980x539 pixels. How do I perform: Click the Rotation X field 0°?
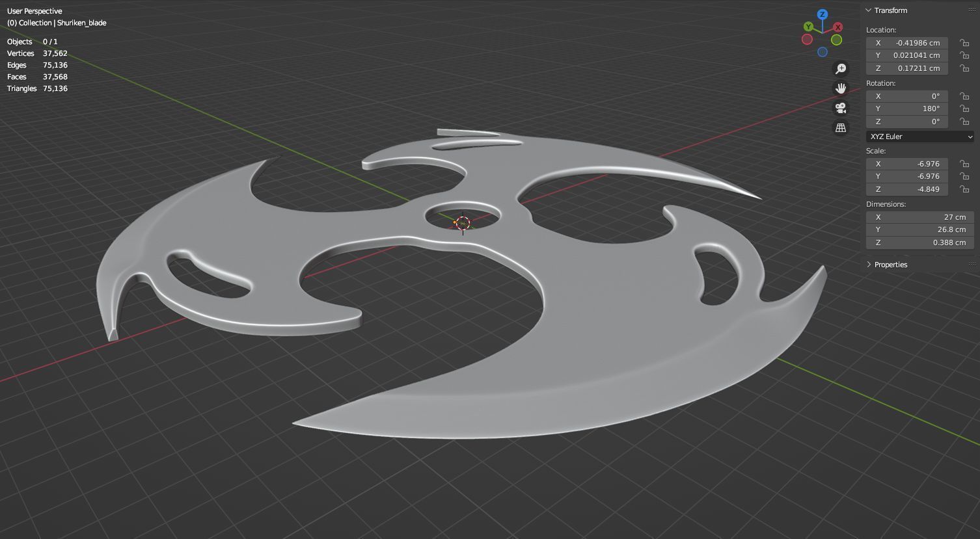[907, 96]
